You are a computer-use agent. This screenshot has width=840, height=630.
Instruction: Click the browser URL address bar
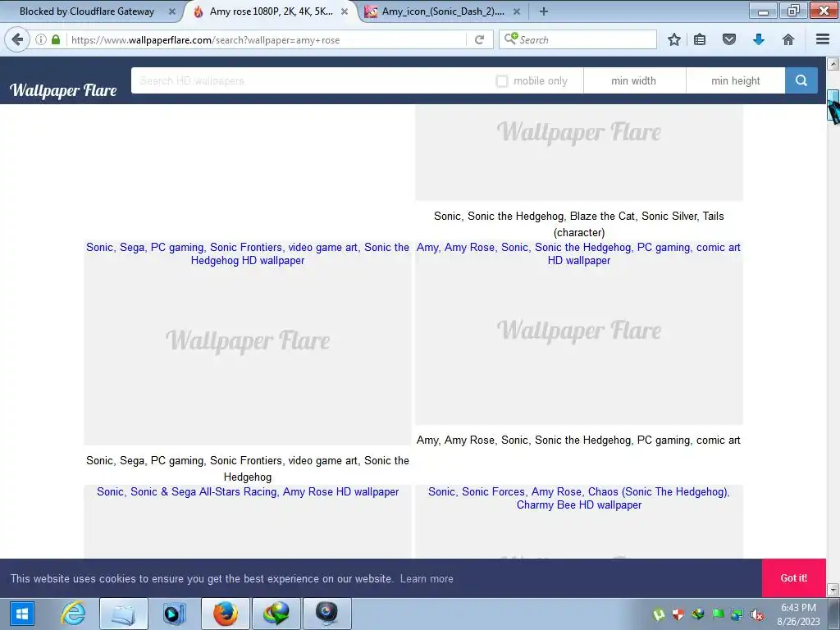(267, 39)
